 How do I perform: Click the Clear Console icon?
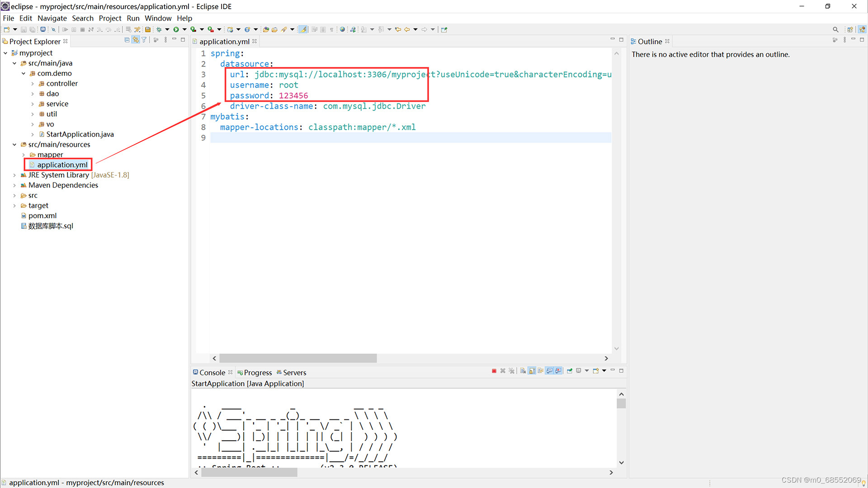[x=523, y=371]
